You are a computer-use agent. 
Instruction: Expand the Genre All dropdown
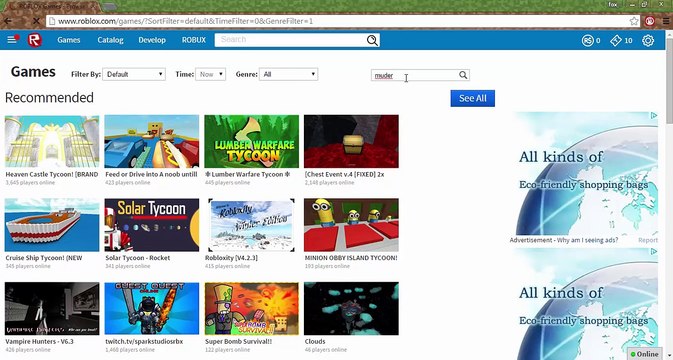point(288,74)
